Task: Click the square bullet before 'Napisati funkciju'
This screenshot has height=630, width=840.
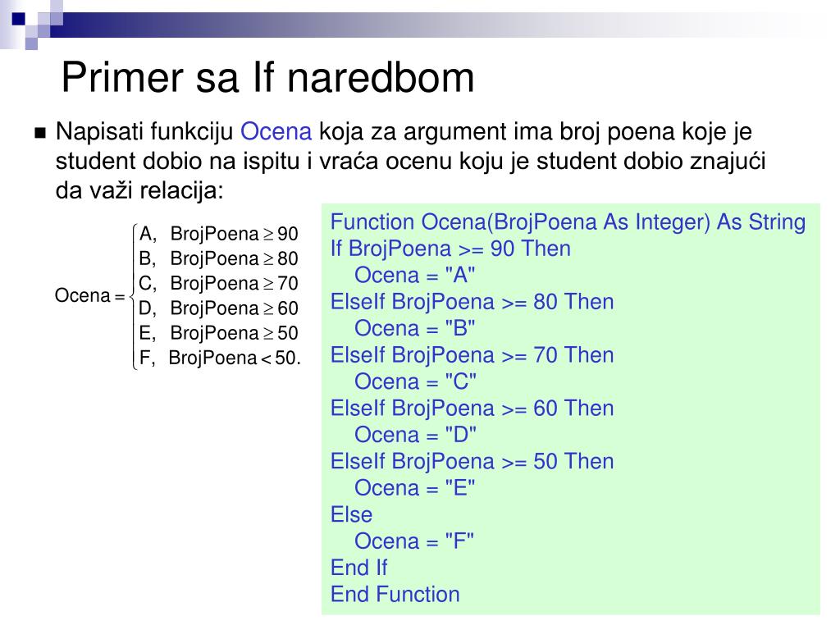Action: 40,133
